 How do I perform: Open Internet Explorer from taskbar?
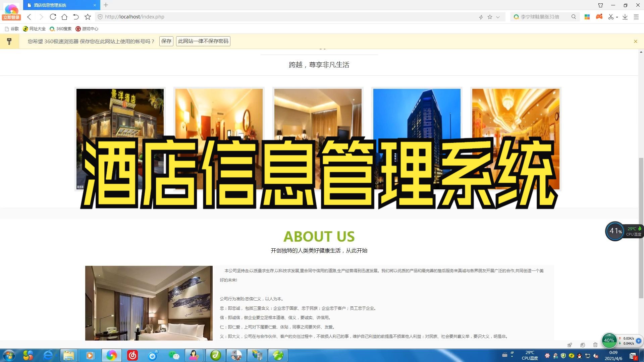pyautogui.click(x=48, y=355)
